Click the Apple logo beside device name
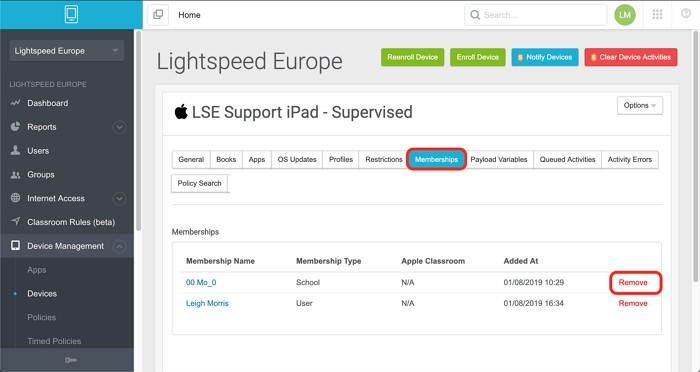This screenshot has width=700, height=372. tap(181, 112)
